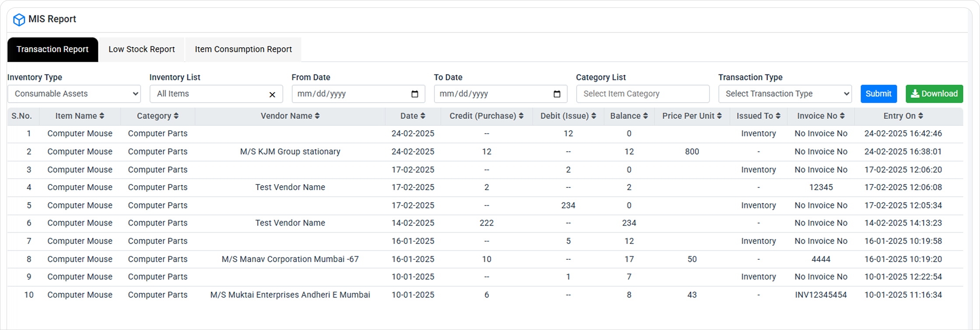The image size is (980, 330).
Task: Switch to the Low Stock Report tab
Action: coord(142,49)
